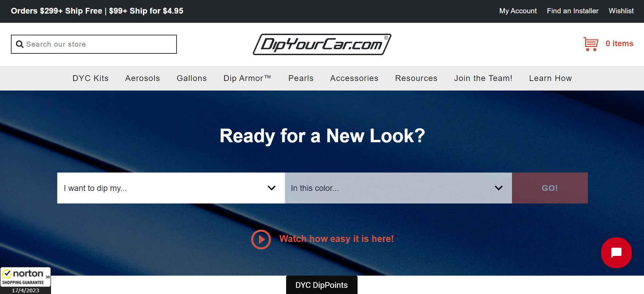644x294 pixels.
Task: Click the free shipping promo banner text
Action: [x=97, y=11]
